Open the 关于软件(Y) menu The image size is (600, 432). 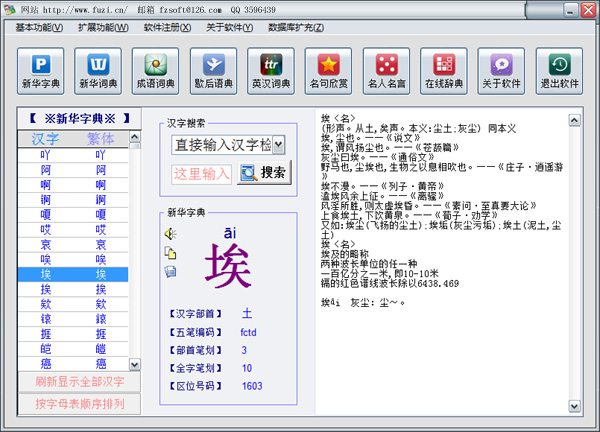coord(230,28)
